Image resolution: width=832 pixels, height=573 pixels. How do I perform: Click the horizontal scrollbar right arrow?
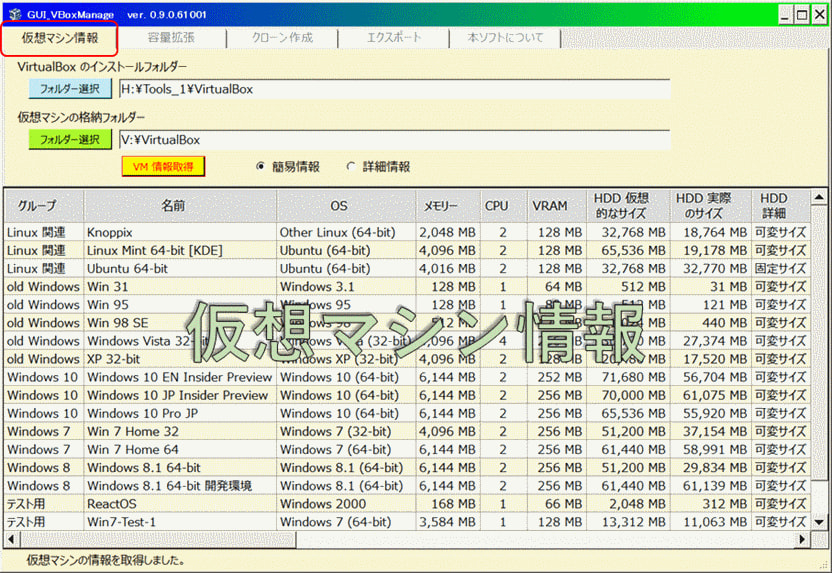(x=803, y=540)
